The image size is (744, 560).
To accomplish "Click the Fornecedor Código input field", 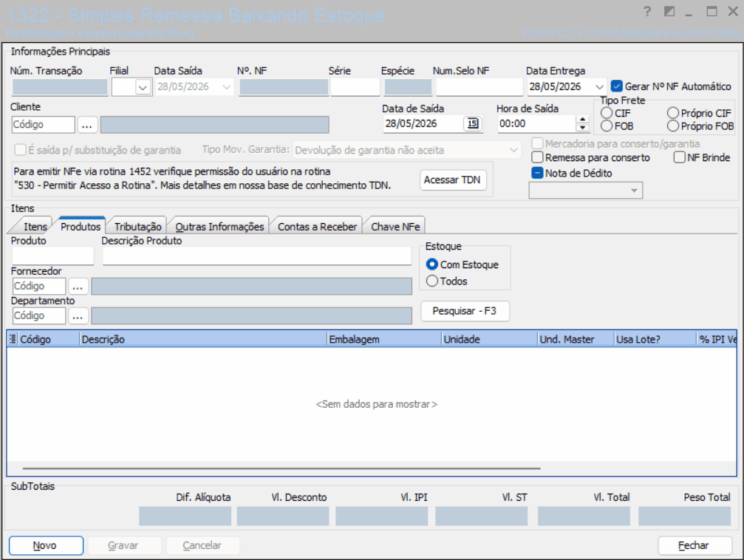I will [39, 286].
